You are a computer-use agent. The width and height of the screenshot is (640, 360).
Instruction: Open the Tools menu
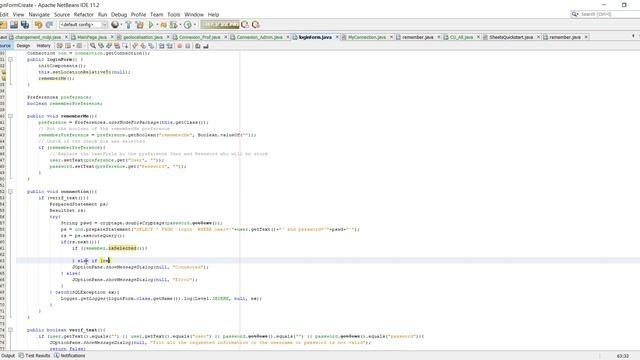click(174, 14)
